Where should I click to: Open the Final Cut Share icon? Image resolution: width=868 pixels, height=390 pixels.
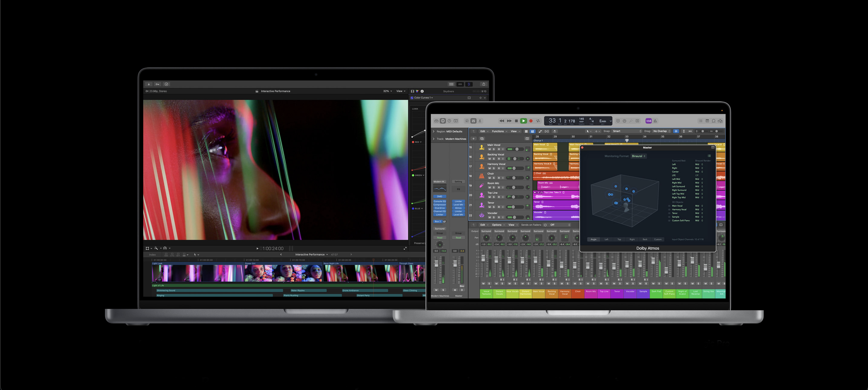[483, 84]
